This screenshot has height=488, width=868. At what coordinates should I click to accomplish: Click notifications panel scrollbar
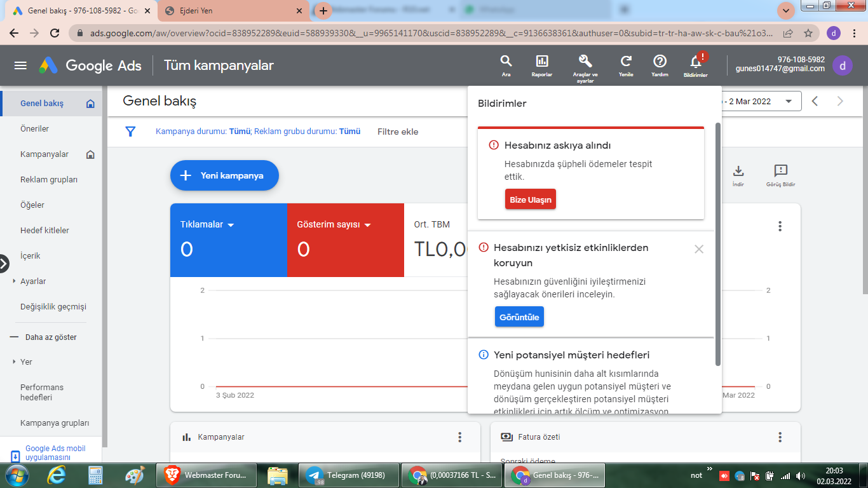[718, 244]
